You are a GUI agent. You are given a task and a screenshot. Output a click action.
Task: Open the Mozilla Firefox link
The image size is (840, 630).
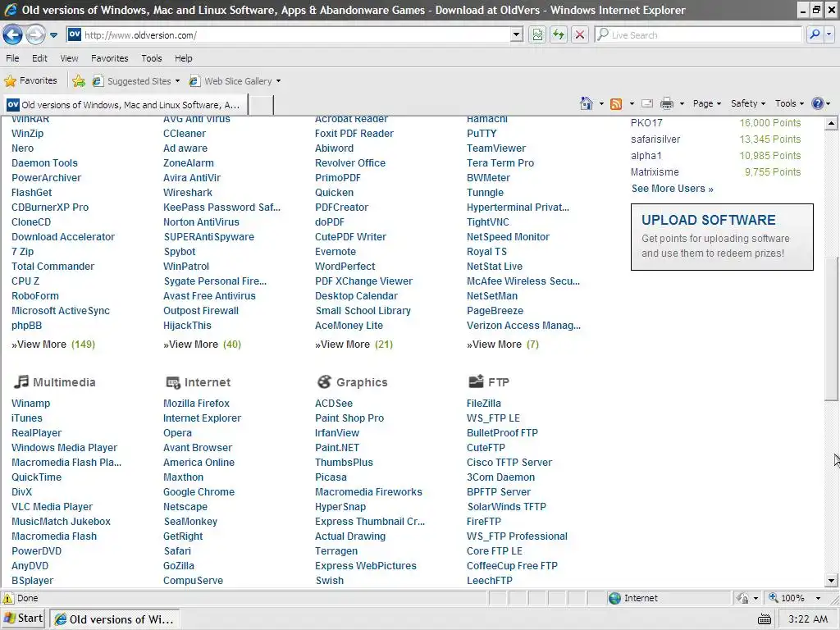pyautogui.click(x=196, y=403)
